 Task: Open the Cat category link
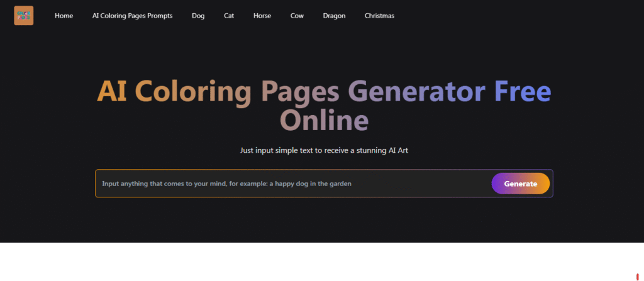229,16
